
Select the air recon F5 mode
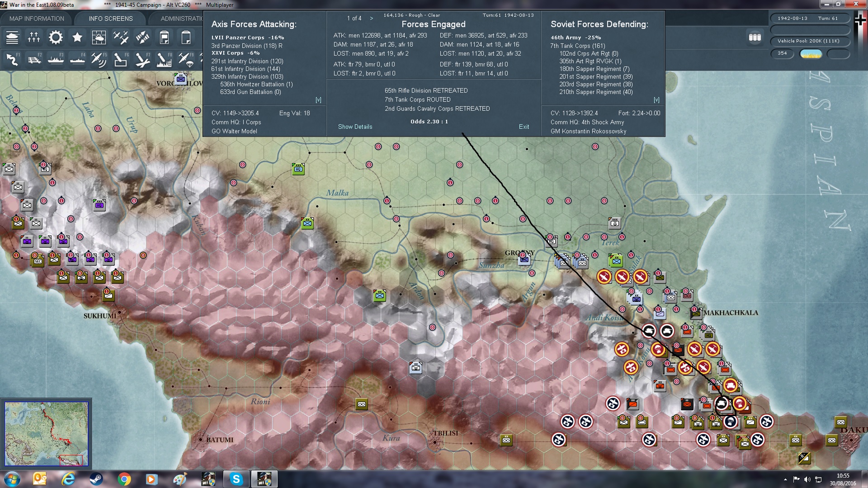99,59
